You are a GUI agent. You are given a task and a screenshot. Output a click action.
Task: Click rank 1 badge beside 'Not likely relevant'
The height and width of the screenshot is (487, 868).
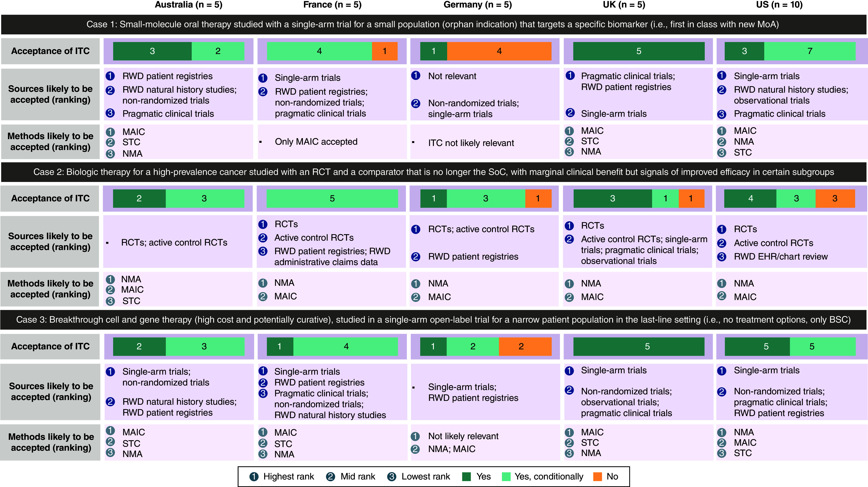(416, 436)
